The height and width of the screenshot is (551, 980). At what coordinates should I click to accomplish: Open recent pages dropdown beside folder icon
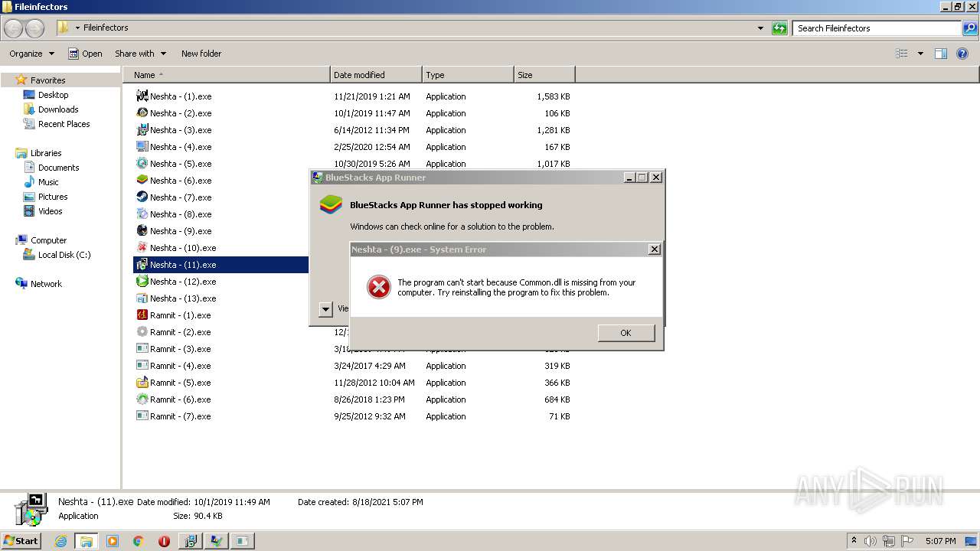click(77, 28)
